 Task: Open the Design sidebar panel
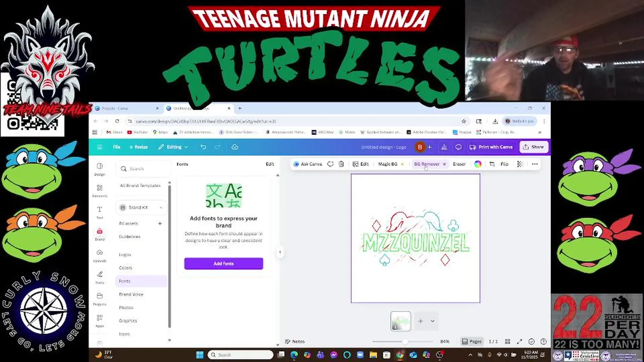[x=100, y=169]
